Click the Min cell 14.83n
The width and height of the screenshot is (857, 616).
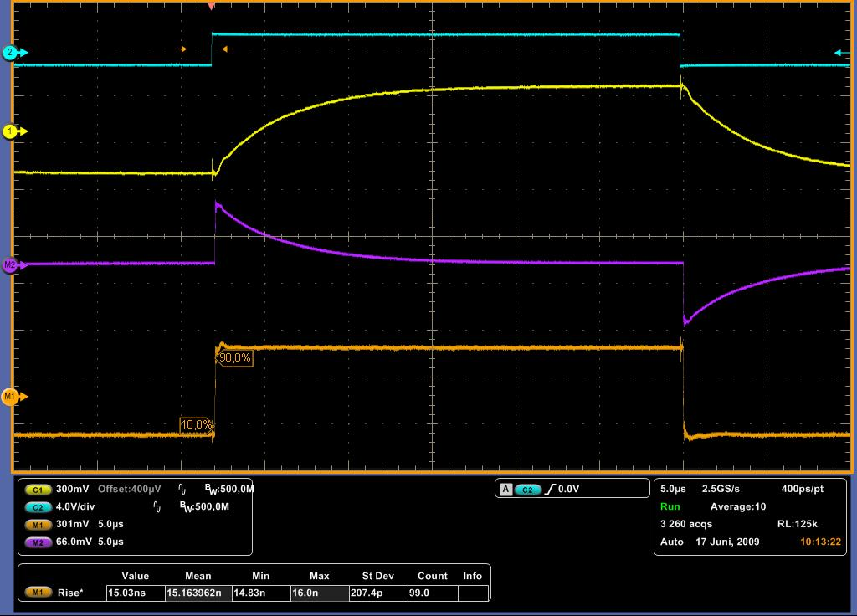pos(261,593)
